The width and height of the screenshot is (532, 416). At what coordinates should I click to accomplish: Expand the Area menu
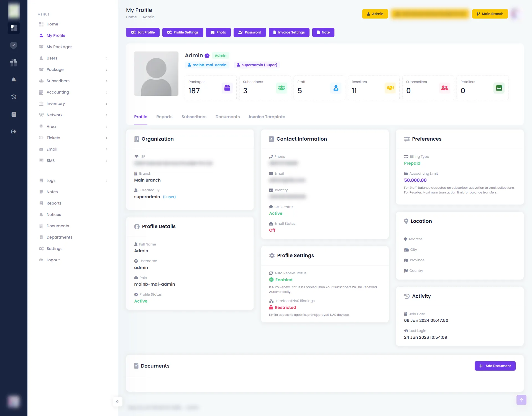(x=73, y=126)
